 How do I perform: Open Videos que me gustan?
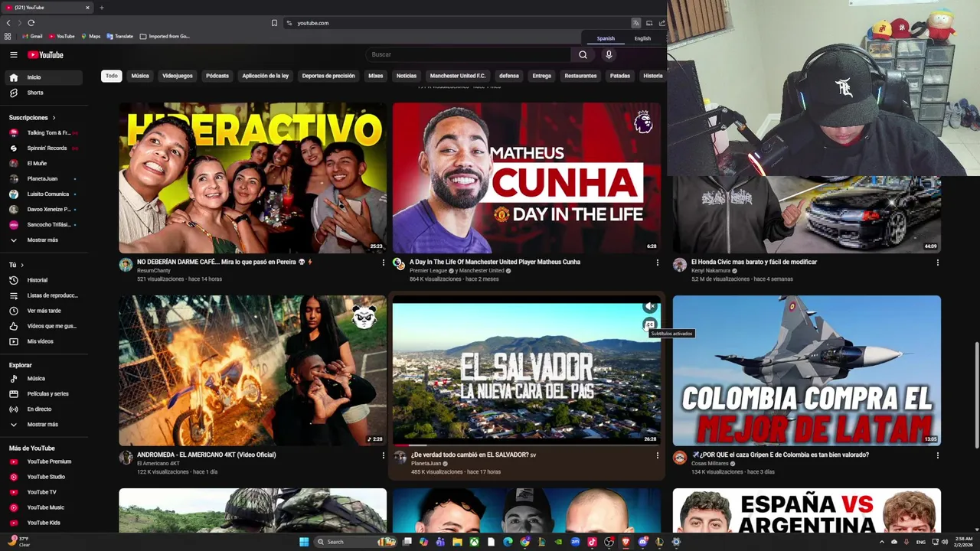[x=44, y=326]
